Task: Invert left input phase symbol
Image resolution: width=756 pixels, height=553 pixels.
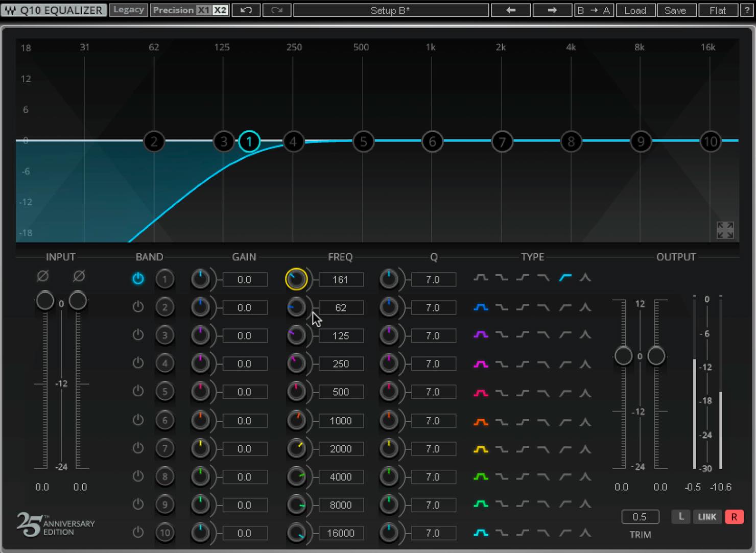Action: [x=43, y=276]
